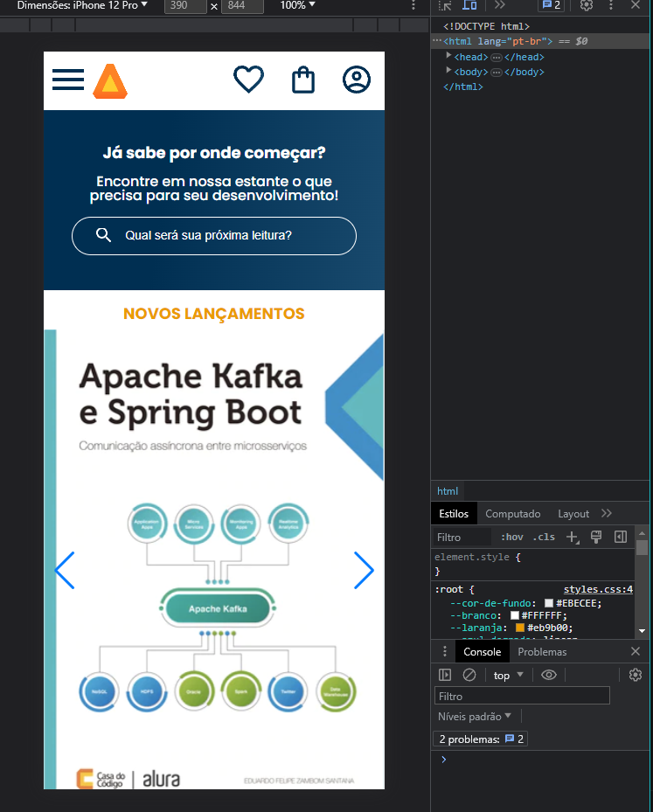Click the console Filtro input
Viewport: 653px width, 812px height.
coord(522,696)
